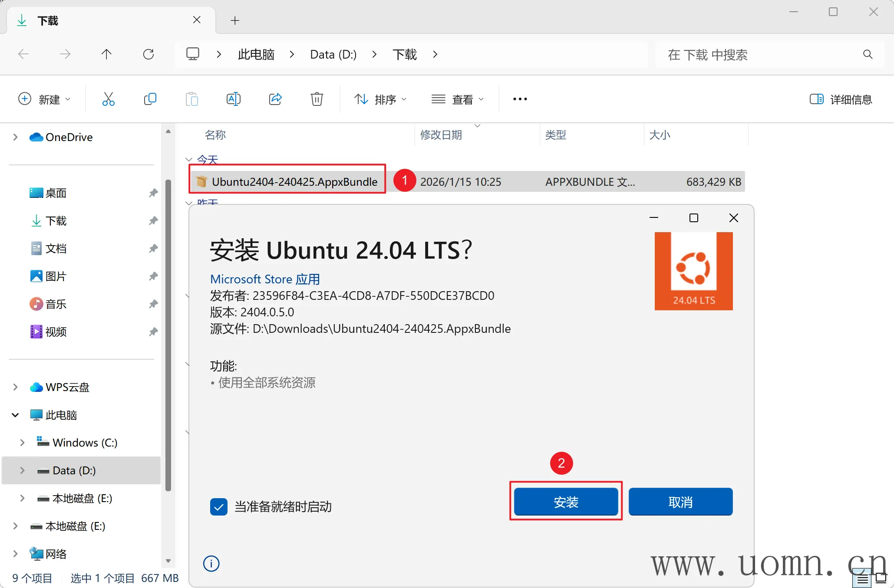Expand the Windows (C:) tree node
Screen dimensions: 894x588
pos(23,443)
